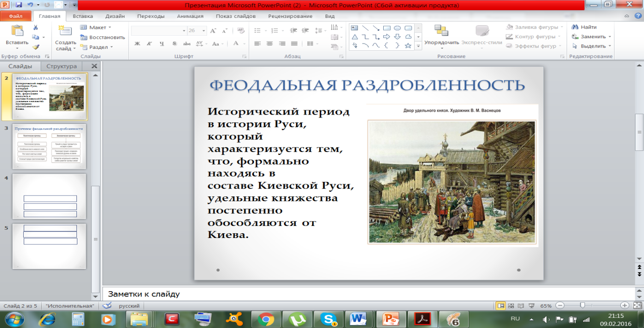The height and width of the screenshot is (328, 644).
Task: Open the Файл menu
Action: point(16,16)
